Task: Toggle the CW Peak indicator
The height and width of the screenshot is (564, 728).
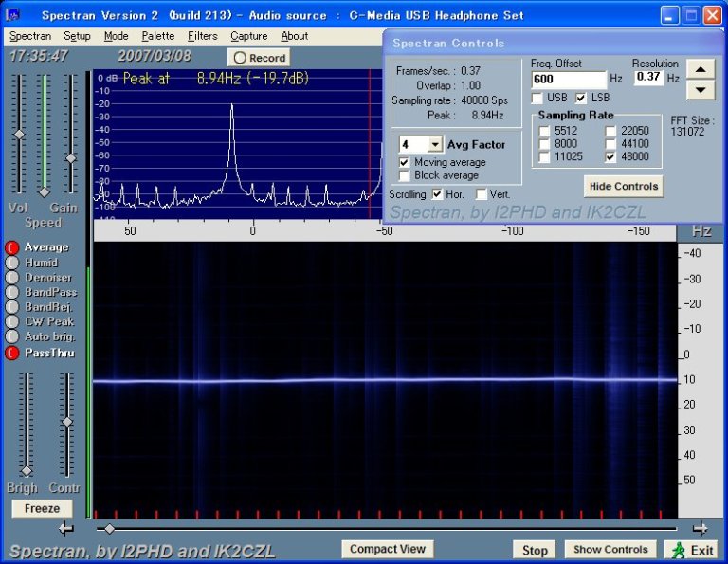Action: tap(12, 321)
